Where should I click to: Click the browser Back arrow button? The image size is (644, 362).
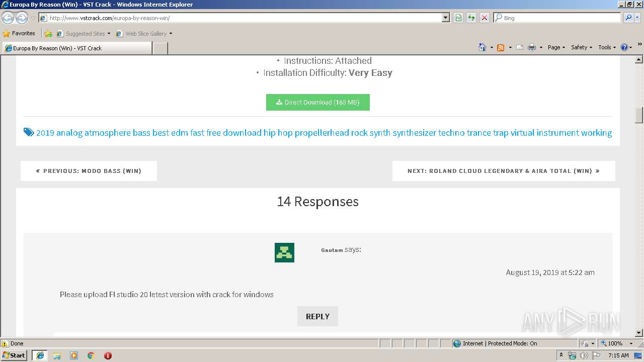pyautogui.click(x=8, y=18)
